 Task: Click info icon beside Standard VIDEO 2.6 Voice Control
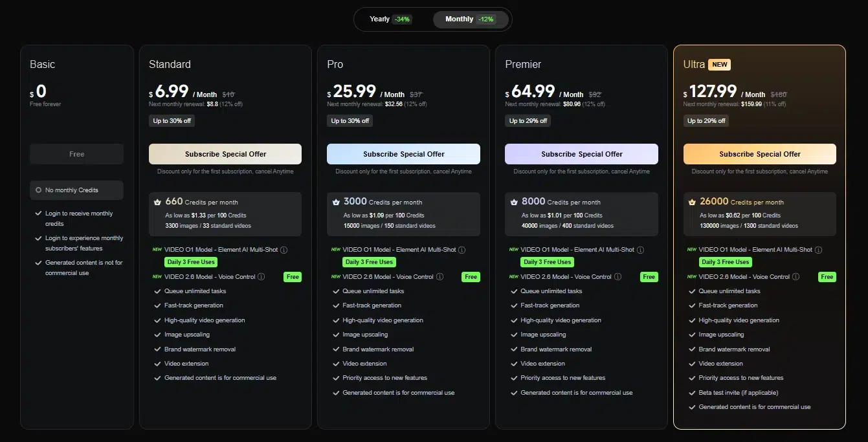pyautogui.click(x=262, y=277)
